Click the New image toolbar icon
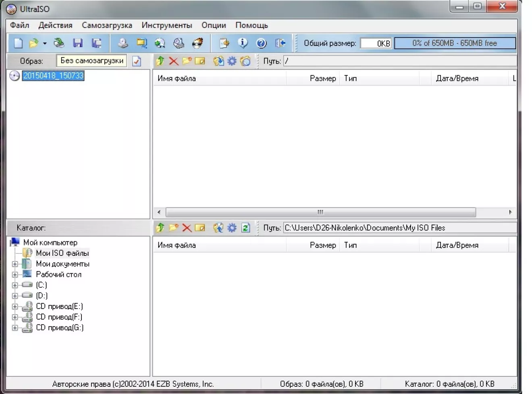 coord(18,43)
